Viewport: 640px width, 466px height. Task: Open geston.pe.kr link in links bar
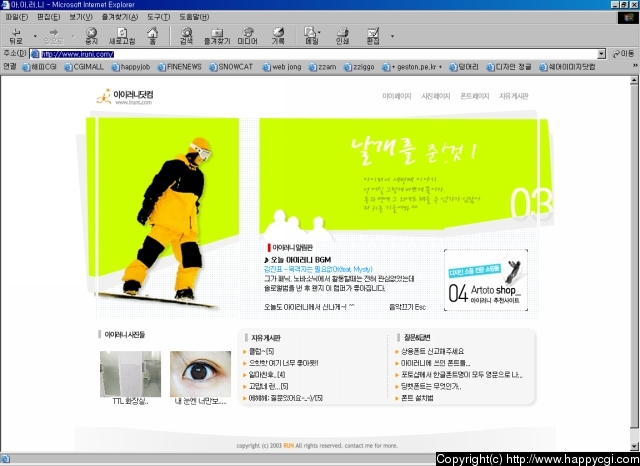[x=412, y=67]
